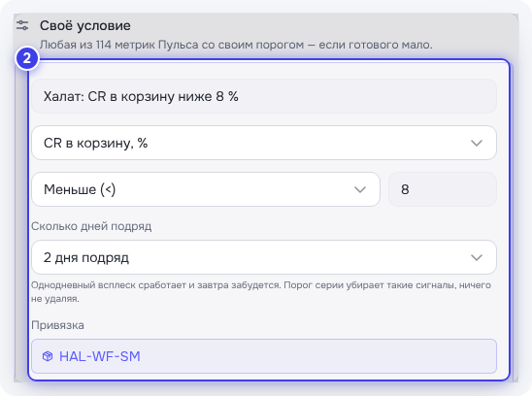Open the 2 дня подряд dropdown
The width and height of the screenshot is (532, 396).
pos(264,257)
